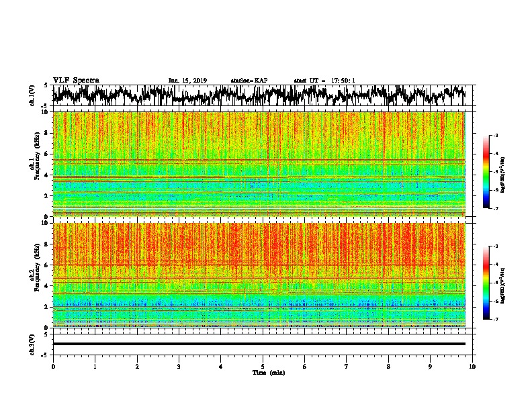Click the "2" tick label on Time axis

[x=137, y=367]
